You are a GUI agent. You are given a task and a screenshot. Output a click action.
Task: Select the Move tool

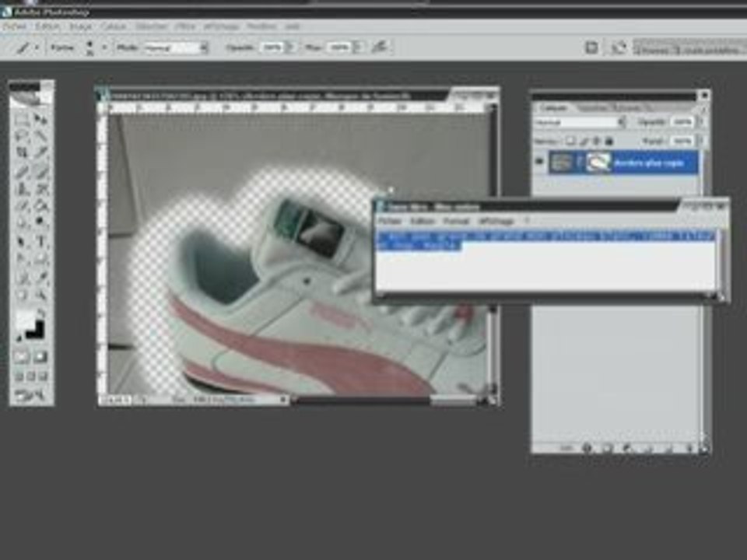tap(41, 120)
